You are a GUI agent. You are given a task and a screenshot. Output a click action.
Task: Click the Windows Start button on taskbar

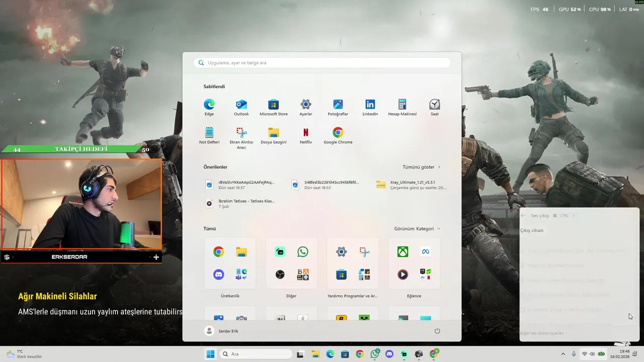(x=210, y=354)
